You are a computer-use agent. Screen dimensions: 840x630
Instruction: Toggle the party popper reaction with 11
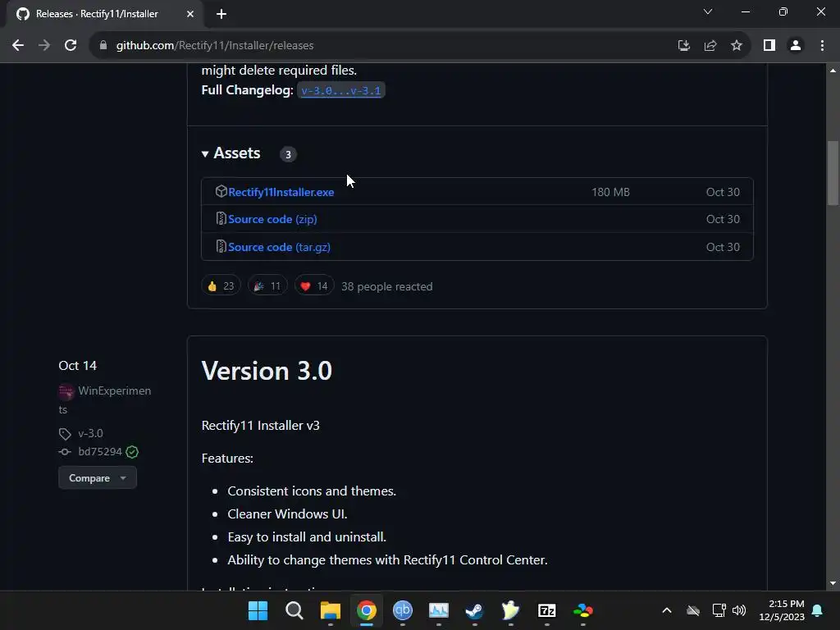pyautogui.click(x=267, y=285)
